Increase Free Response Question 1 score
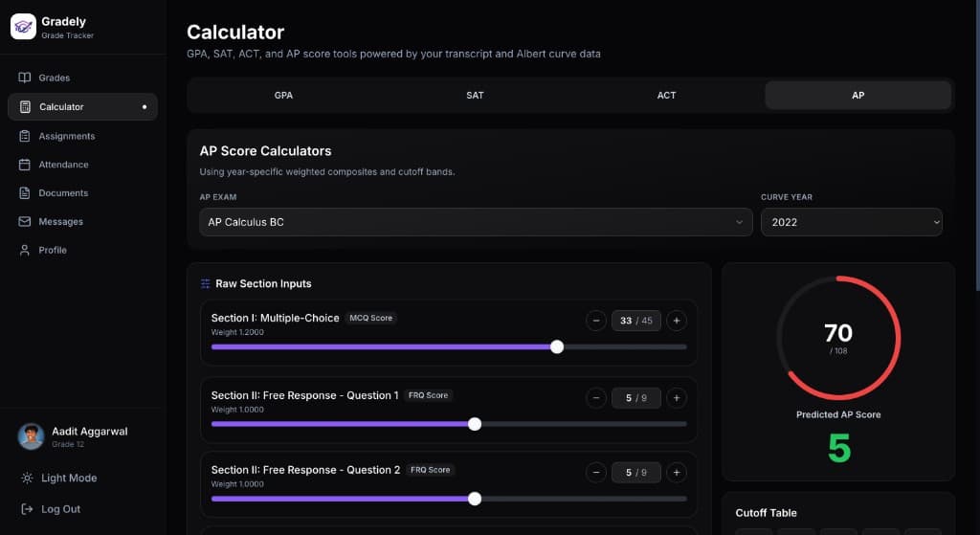Screen dimensions: 980x535 [677, 398]
